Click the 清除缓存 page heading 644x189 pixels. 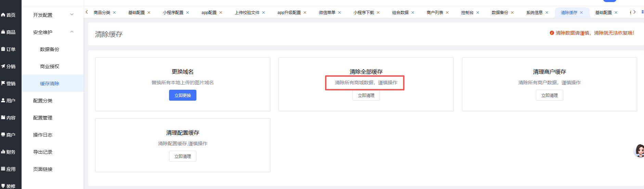[109, 34]
